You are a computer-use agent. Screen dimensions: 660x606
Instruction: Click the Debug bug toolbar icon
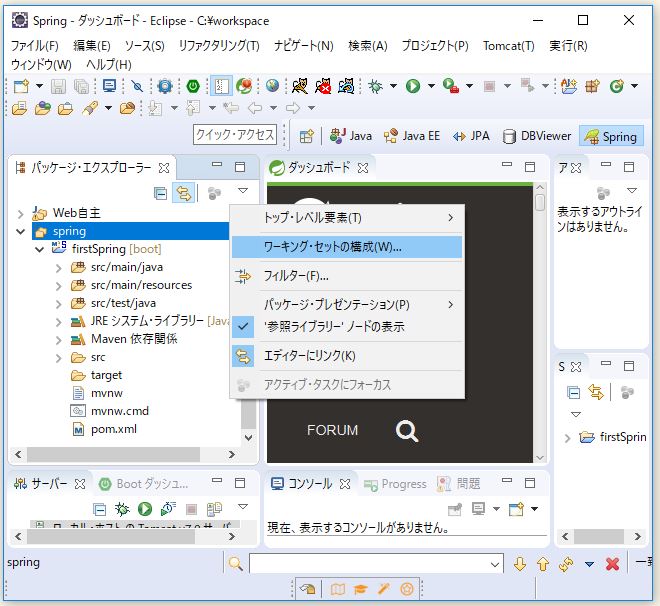(x=375, y=86)
